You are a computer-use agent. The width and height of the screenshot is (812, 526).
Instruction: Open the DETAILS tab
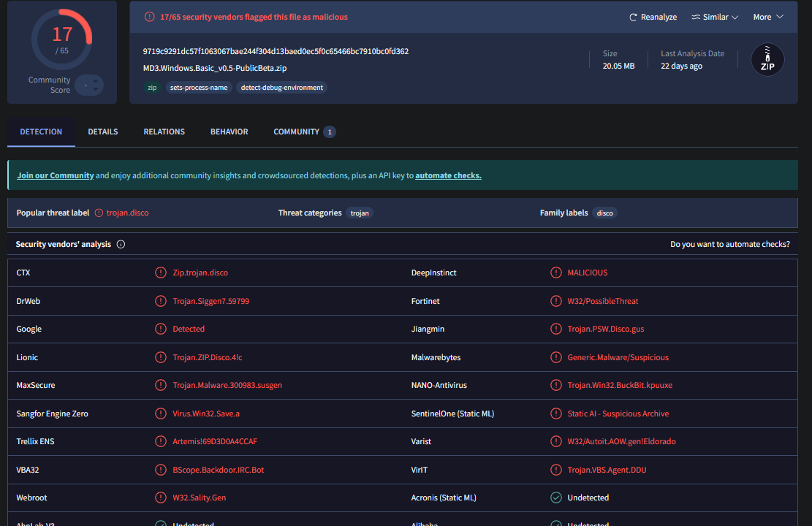[x=103, y=131]
